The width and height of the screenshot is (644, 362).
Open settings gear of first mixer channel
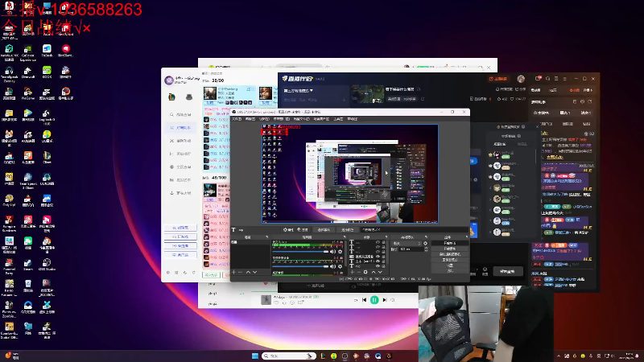[340, 252]
